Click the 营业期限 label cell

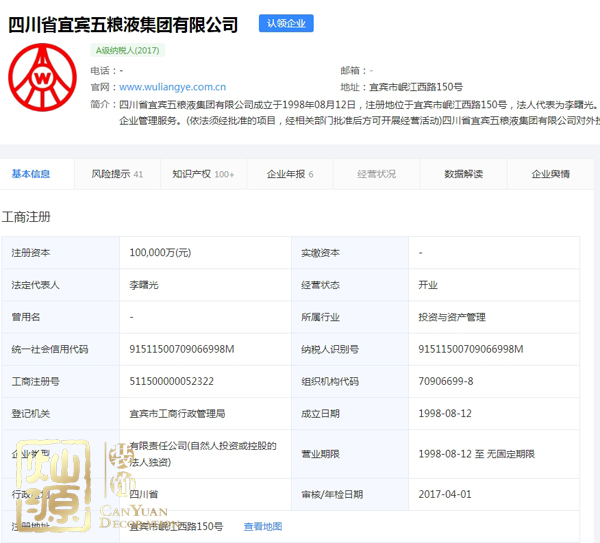[350, 454]
